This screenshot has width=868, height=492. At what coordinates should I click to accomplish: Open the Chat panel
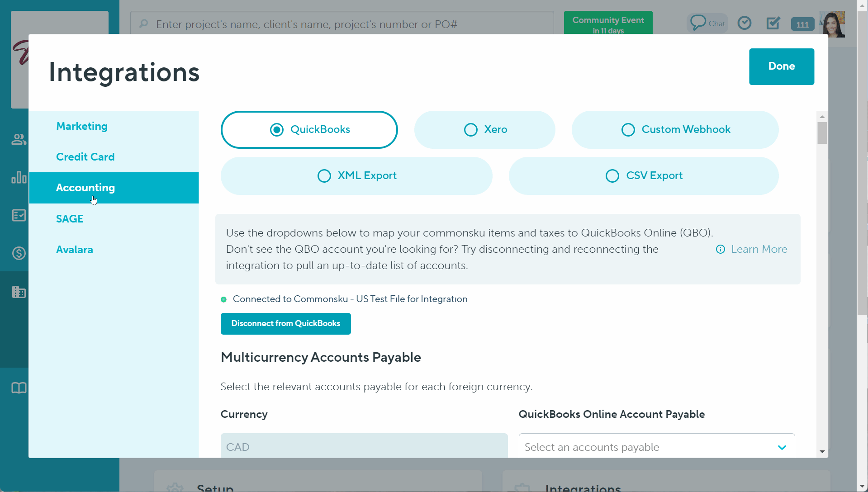coord(707,23)
